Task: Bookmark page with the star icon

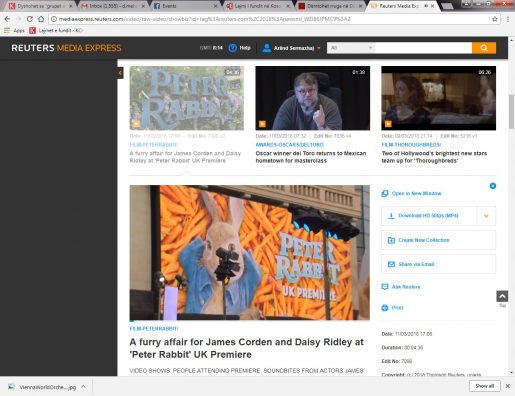Action: click(x=495, y=19)
